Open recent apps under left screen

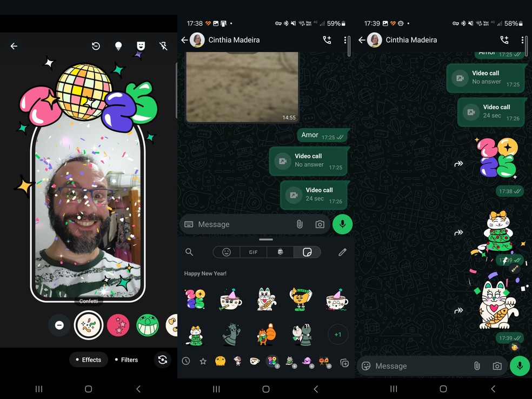39,389
